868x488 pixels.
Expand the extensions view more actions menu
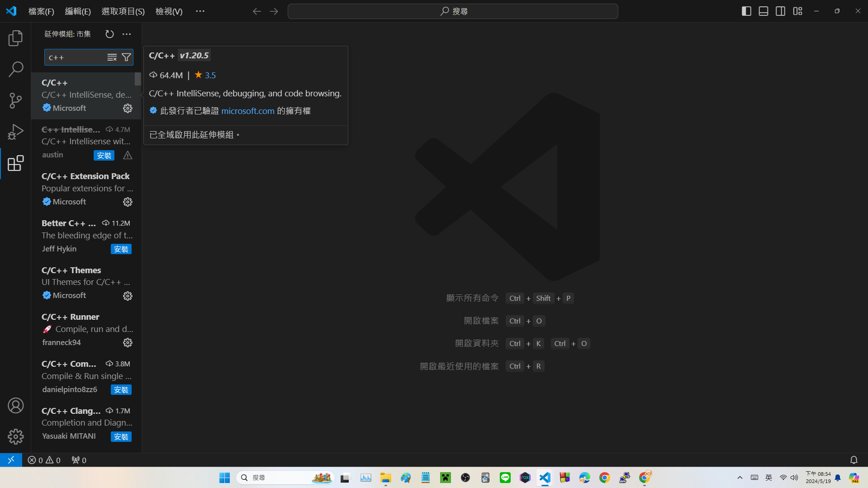127,34
